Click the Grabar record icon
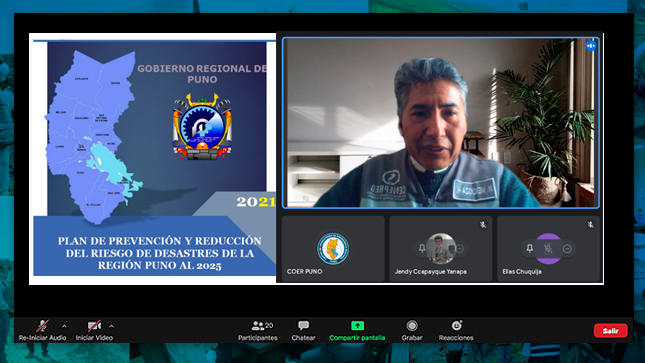645x363 pixels. coord(412,326)
